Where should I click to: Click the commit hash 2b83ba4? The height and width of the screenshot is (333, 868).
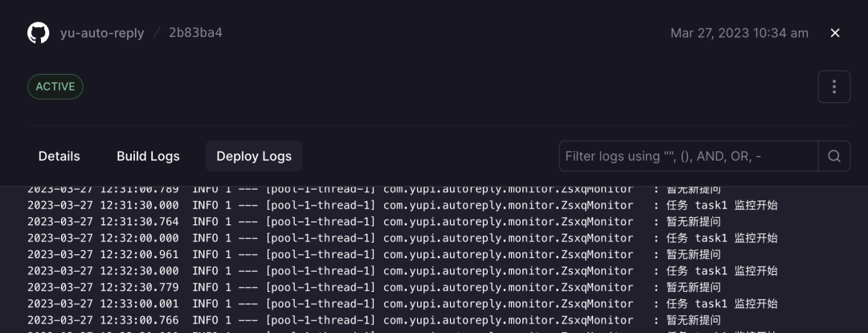click(x=195, y=33)
